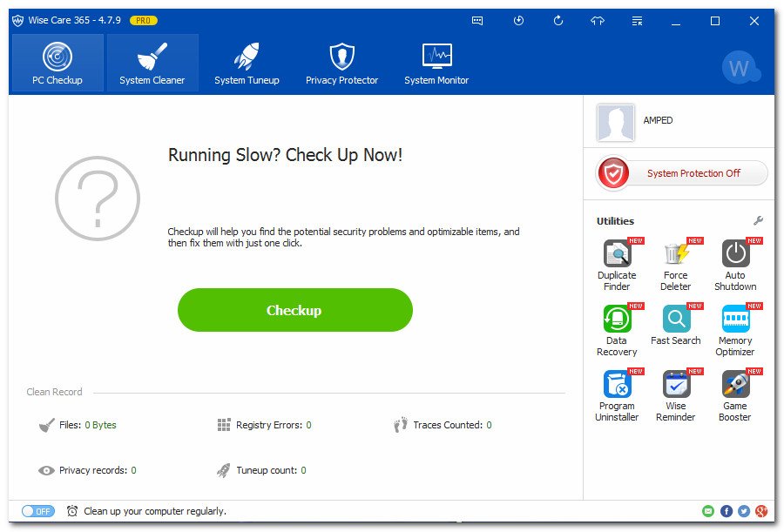Screen dimensions: 784x532
Task: Click the Wise Care 365 shield logo
Action: coord(18,21)
